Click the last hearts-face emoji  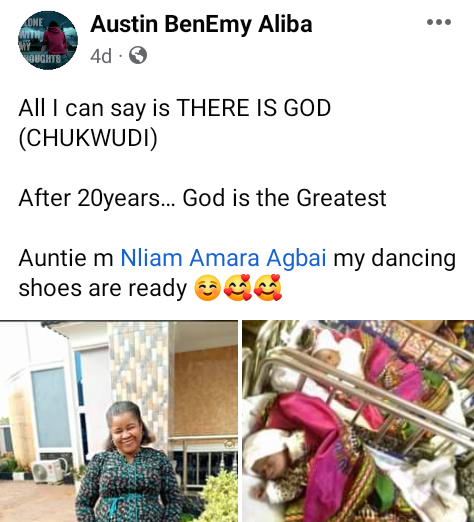tap(268, 288)
